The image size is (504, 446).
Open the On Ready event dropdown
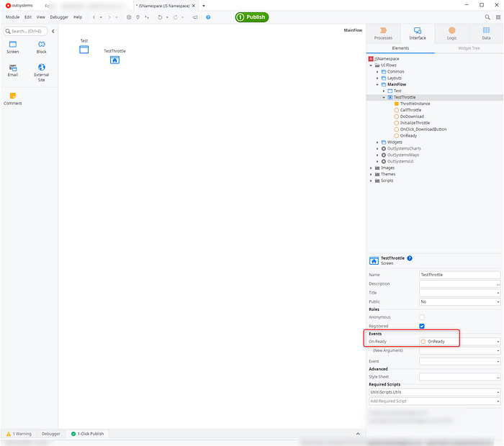click(x=498, y=342)
